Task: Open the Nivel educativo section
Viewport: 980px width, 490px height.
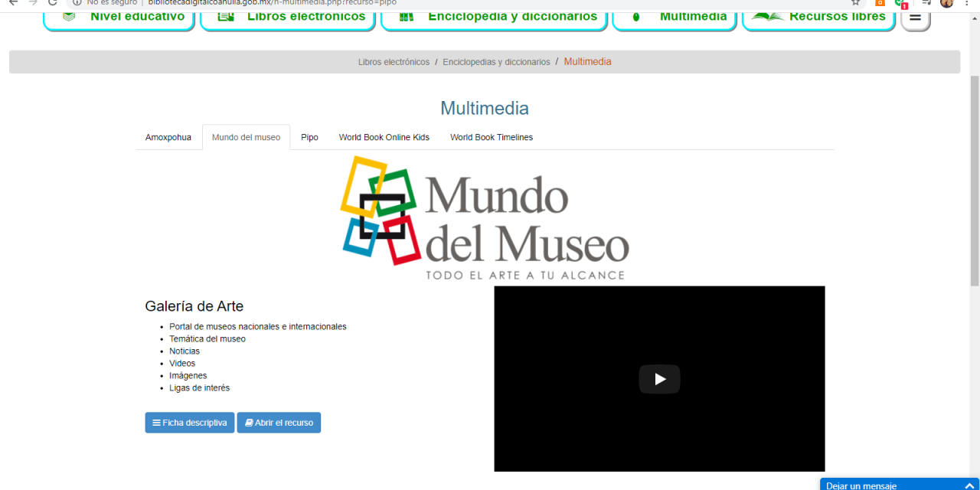Action: (119, 16)
